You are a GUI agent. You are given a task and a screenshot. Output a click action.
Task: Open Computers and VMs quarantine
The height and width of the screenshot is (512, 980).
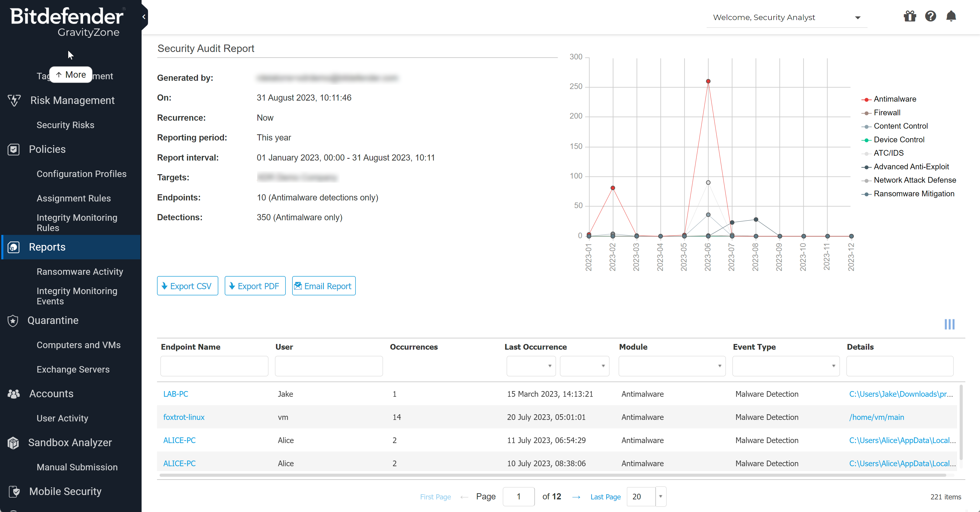78,345
